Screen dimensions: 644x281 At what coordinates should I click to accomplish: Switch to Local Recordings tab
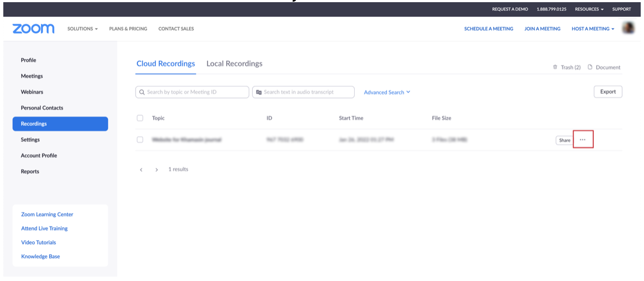[234, 64]
